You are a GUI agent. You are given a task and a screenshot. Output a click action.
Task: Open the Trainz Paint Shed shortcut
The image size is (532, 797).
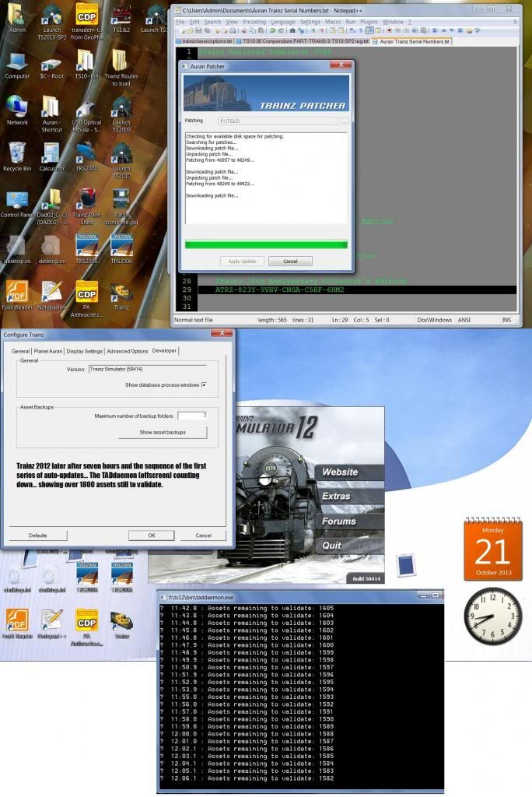pos(86,207)
